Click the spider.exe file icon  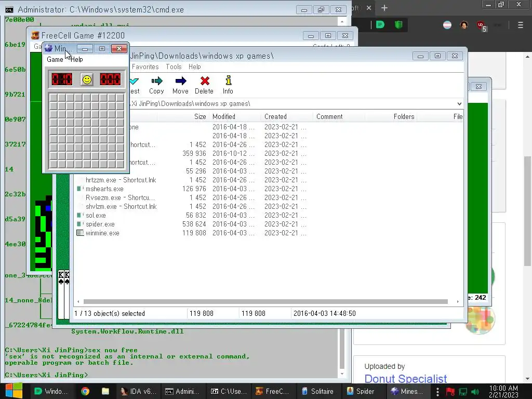pyautogui.click(x=80, y=224)
